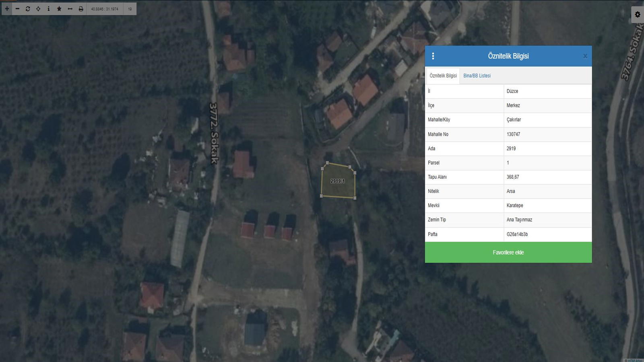Open the three-dot menu in Öznitelik Bilgisi
The width and height of the screenshot is (644, 362).
click(x=433, y=56)
